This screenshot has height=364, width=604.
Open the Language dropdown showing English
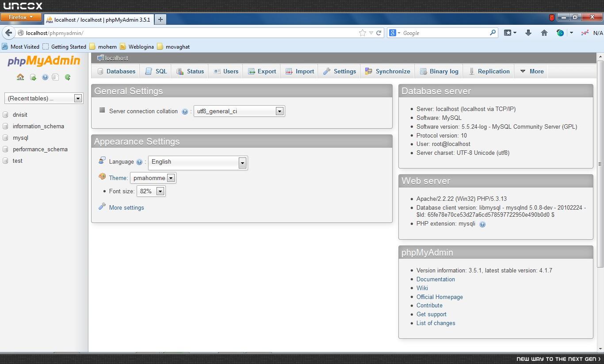(198, 163)
